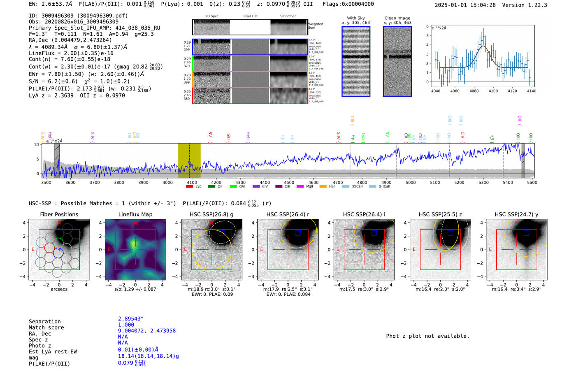
Task: Click the 'ID: 3009496309' line
Action: [78, 16]
